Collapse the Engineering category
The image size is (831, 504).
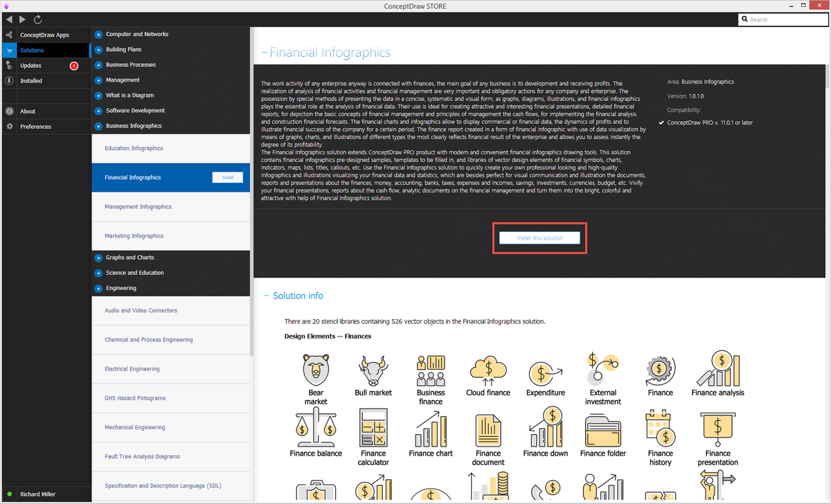pos(99,288)
